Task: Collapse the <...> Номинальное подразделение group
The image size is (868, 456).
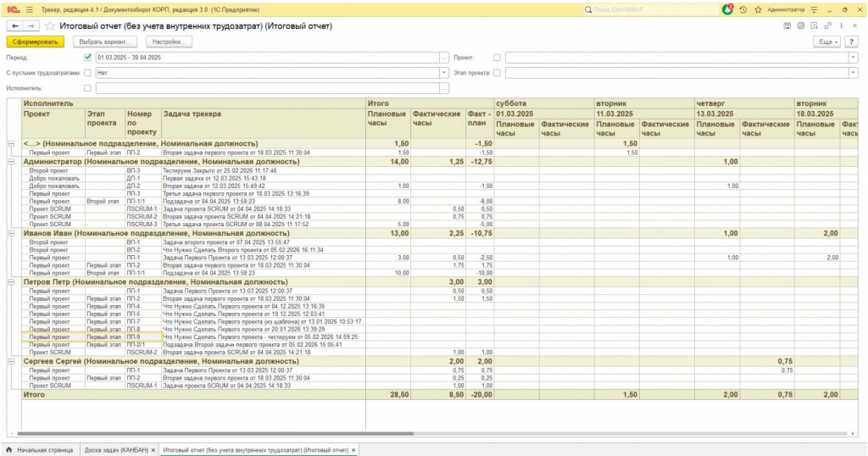Action: pyautogui.click(x=11, y=144)
